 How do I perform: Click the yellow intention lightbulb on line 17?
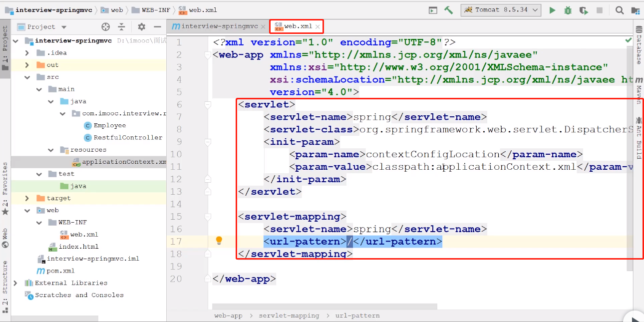(219, 241)
